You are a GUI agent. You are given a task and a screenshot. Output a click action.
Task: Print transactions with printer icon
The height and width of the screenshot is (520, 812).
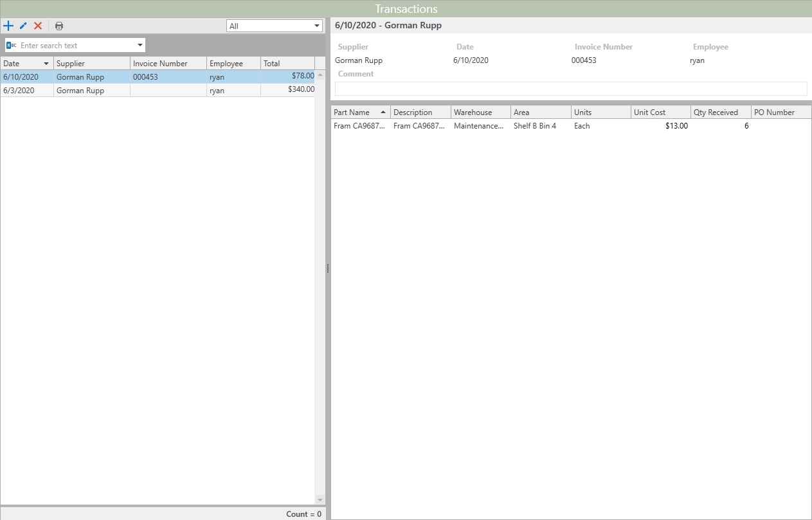[x=59, y=26]
